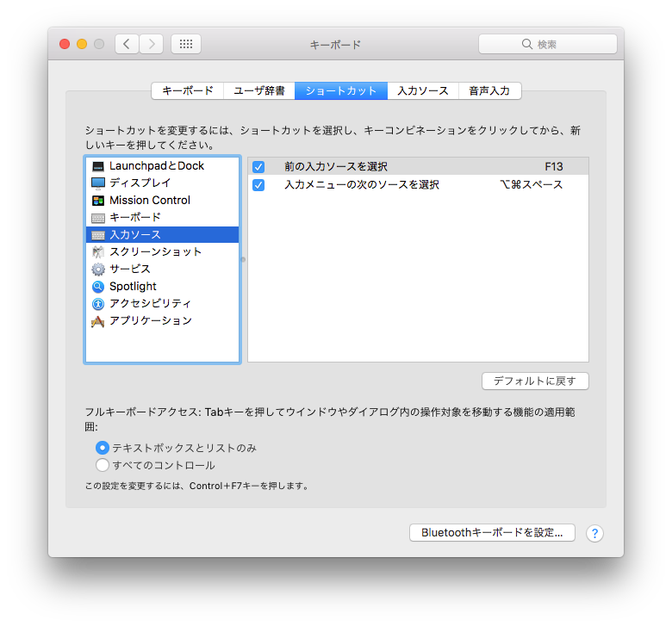Click the キーボード keyboard icon in list
This screenshot has height=626, width=672.
(98, 218)
